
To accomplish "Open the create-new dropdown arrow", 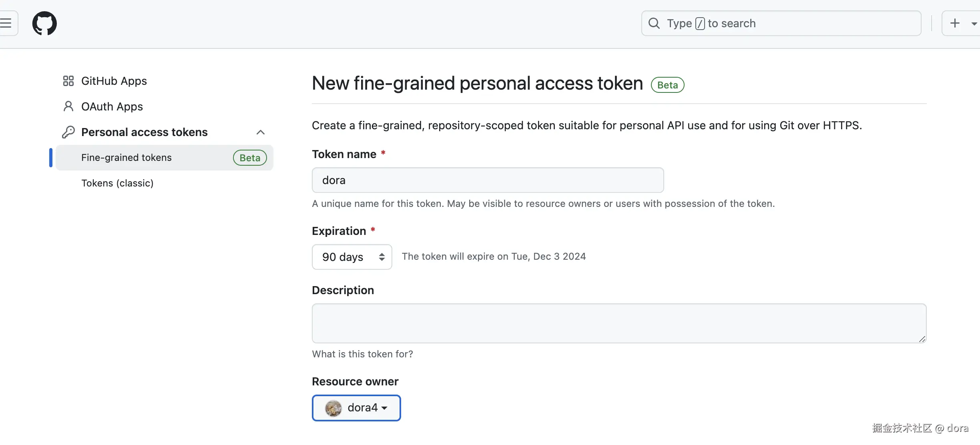I will coord(974,24).
